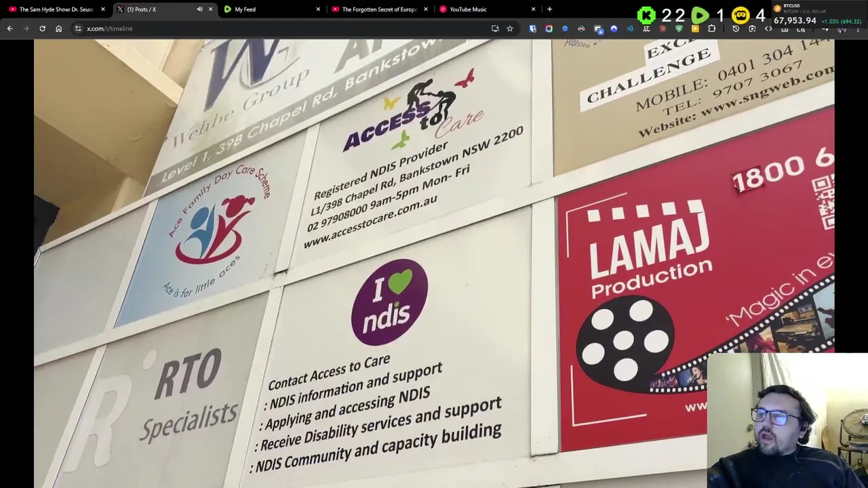Open the overlapping windows extension icon

(598, 28)
